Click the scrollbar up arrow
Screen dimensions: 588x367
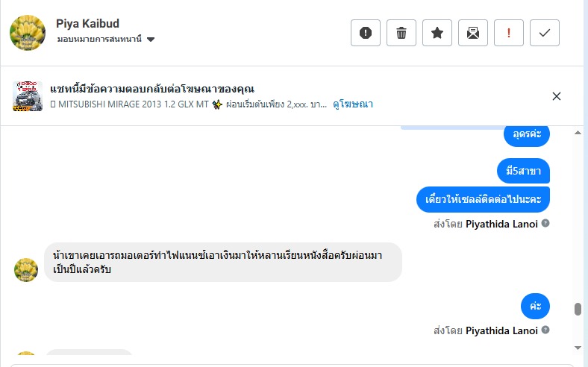click(578, 133)
